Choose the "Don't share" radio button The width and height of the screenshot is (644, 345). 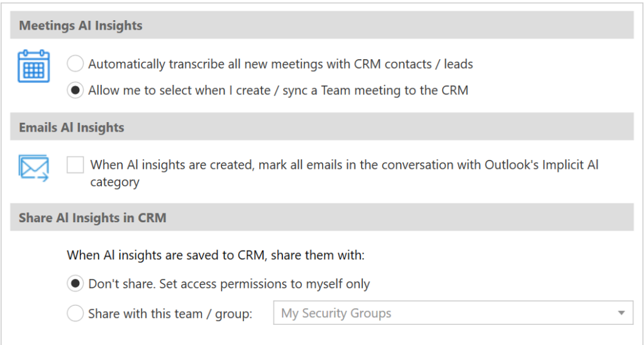tap(75, 284)
